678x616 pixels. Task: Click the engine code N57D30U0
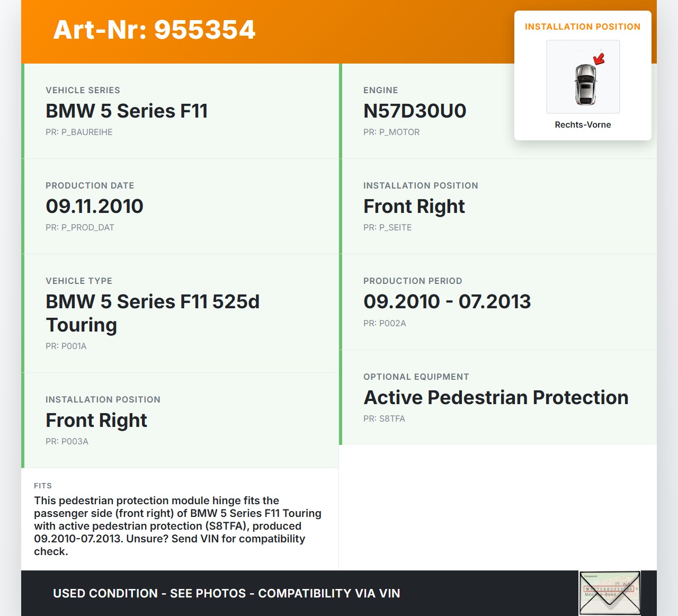point(415,111)
